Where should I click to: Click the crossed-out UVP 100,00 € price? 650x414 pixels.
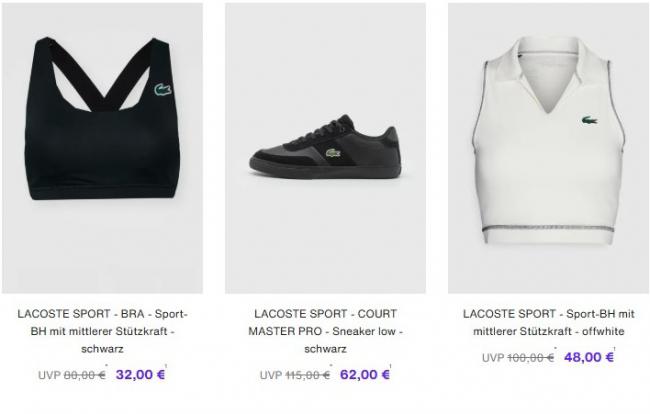point(518,358)
